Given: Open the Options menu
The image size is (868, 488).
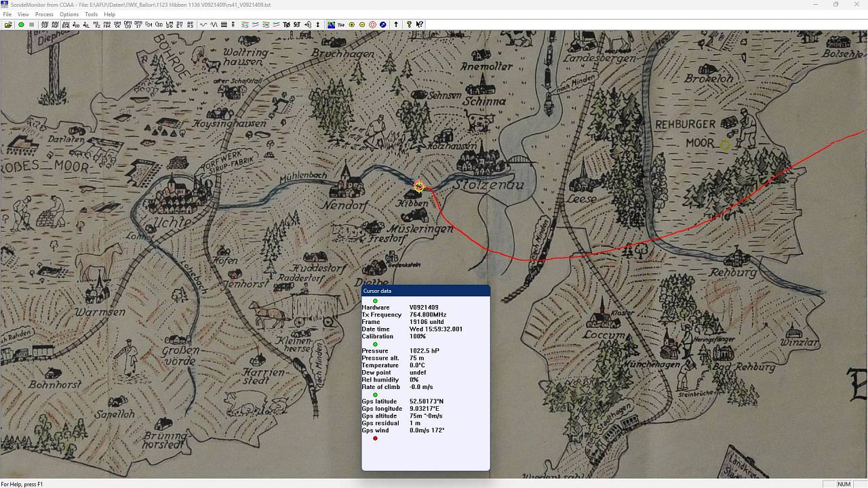Looking at the screenshot, I should click(68, 14).
